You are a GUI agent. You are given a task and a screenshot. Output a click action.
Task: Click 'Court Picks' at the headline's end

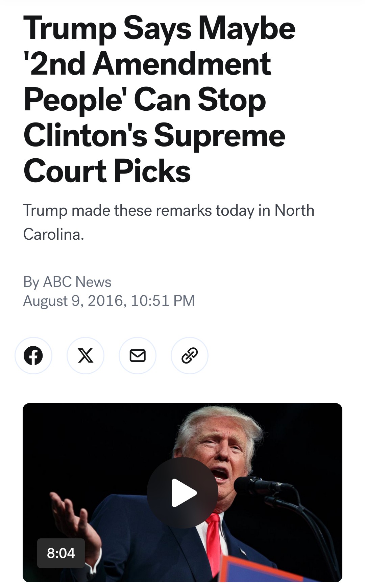pos(107,171)
